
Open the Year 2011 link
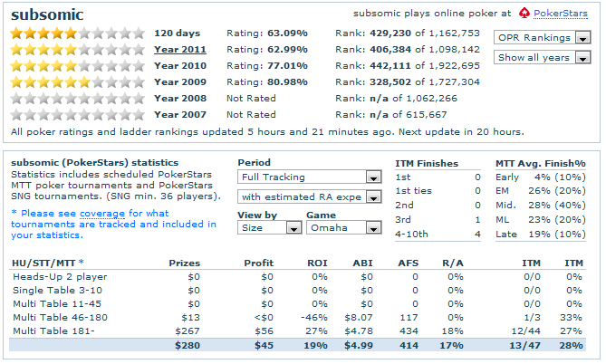(180, 50)
